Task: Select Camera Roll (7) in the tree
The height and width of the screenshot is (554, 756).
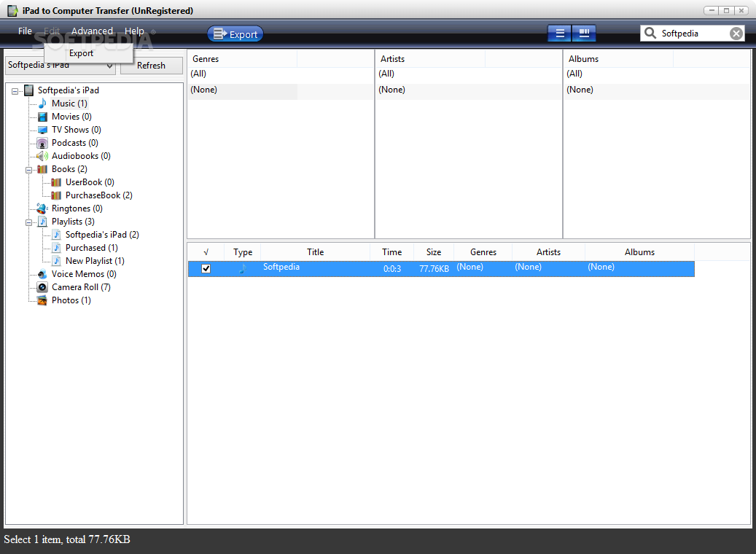Action: tap(81, 287)
